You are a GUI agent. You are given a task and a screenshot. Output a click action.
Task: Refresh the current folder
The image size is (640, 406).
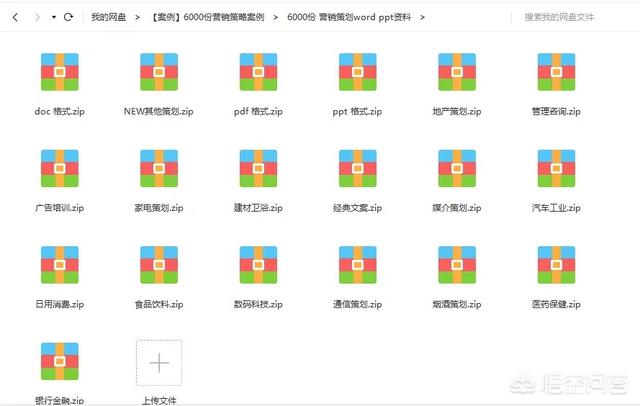pos(68,18)
